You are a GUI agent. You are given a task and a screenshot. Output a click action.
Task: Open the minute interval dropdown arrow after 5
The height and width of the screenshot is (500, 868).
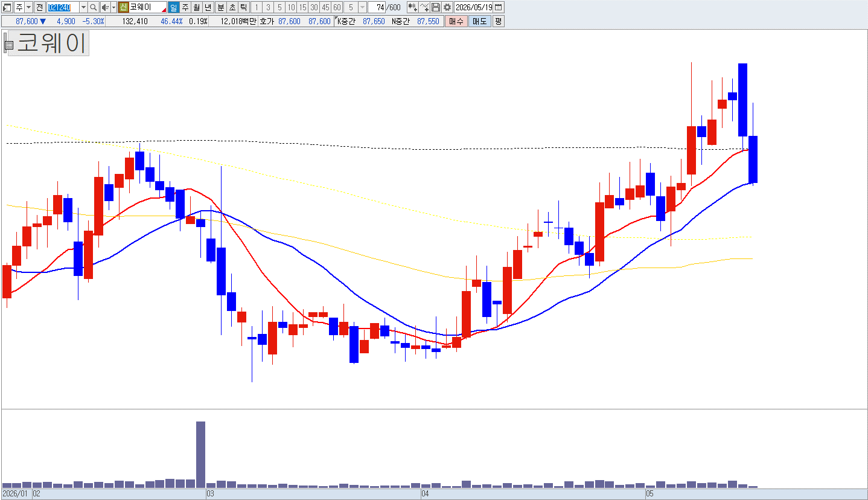[362, 7]
